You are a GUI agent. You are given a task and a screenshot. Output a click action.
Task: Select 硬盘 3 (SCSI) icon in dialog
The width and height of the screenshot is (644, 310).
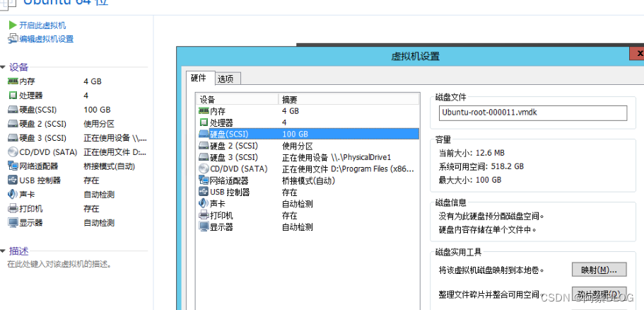coord(204,157)
